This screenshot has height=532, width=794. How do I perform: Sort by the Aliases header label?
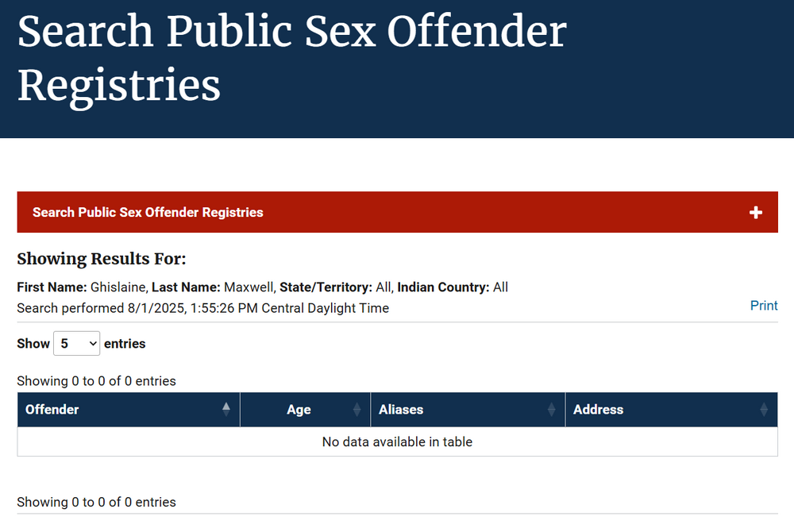(x=401, y=410)
